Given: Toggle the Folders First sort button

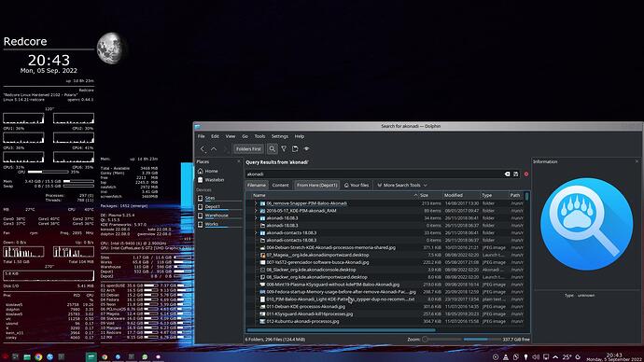Looking at the screenshot, I should [248, 149].
